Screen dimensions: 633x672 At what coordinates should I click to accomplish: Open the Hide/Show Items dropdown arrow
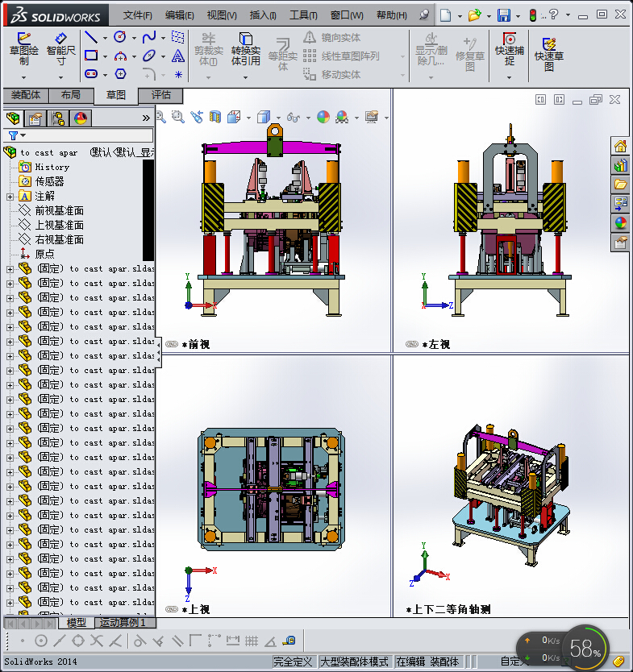[x=308, y=118]
